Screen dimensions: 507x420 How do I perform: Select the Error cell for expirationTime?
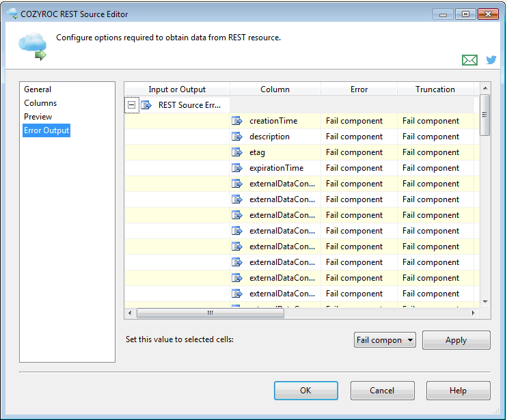[359, 168]
